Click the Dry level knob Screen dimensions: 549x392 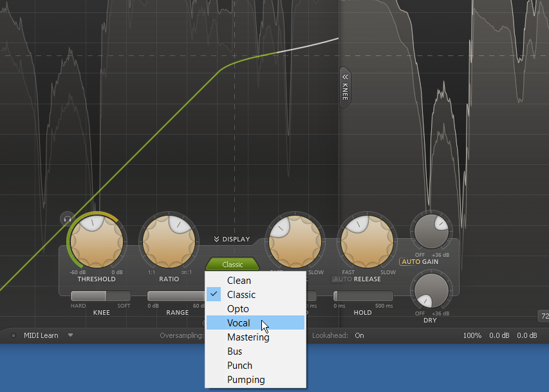[431, 290]
